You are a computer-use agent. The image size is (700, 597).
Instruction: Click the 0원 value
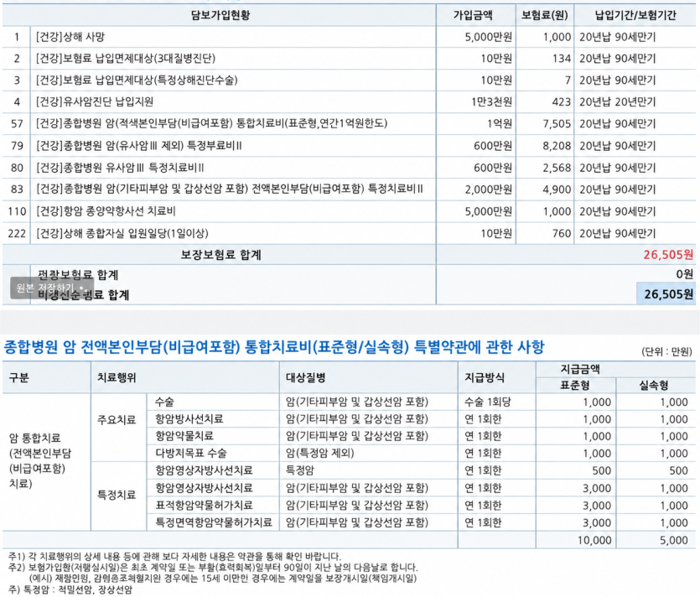(x=684, y=273)
